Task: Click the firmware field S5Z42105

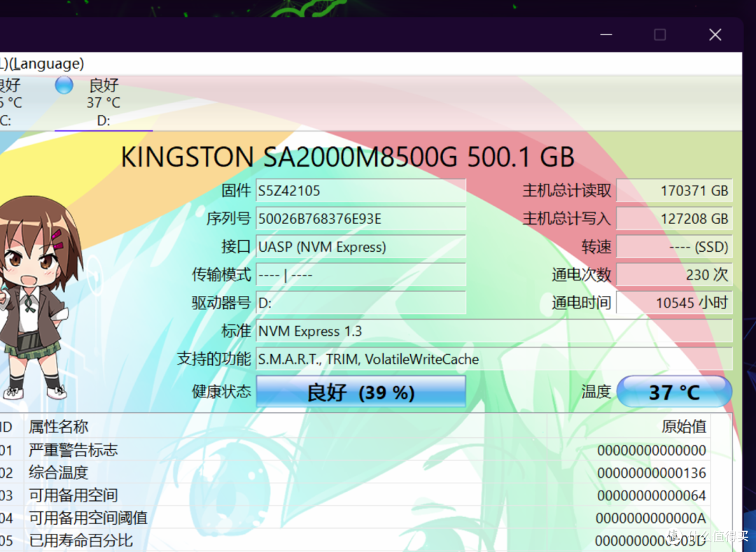Action: (x=360, y=191)
